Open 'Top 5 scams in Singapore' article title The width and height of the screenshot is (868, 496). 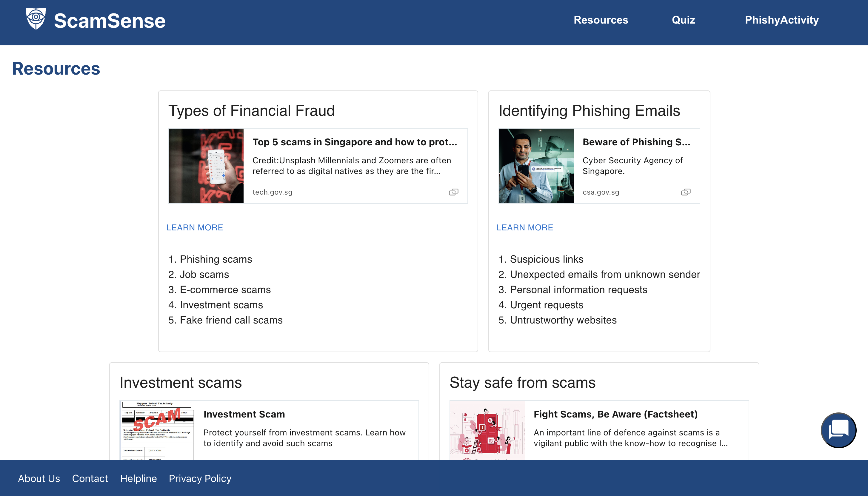(355, 142)
